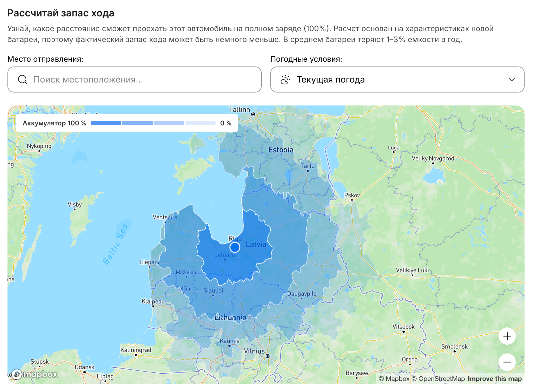Click the lightest battery legend segment
Screen dimensions: 533x392
pos(200,123)
